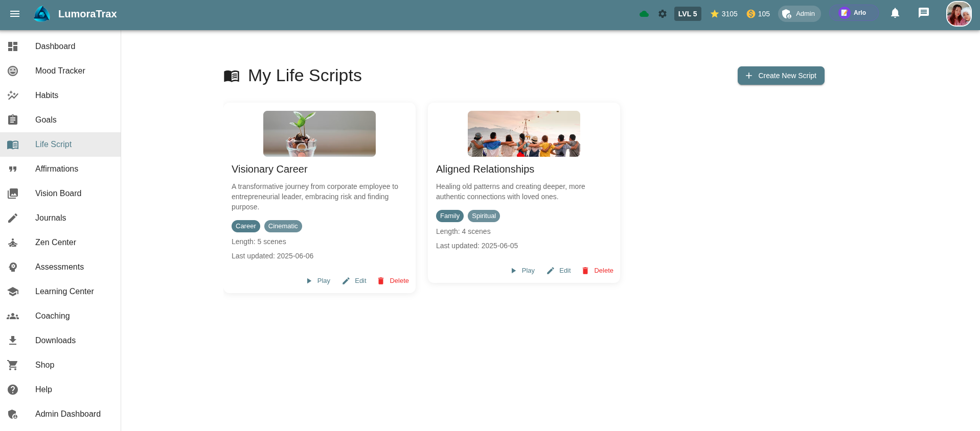This screenshot has width=980, height=431.
Task: Open the Arlo assistant chip
Action: coord(853,13)
